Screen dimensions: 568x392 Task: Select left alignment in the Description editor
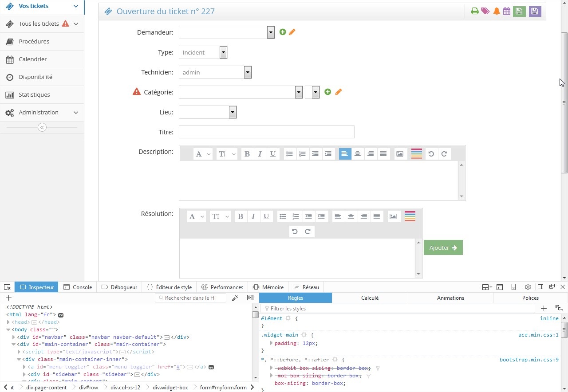click(x=345, y=154)
